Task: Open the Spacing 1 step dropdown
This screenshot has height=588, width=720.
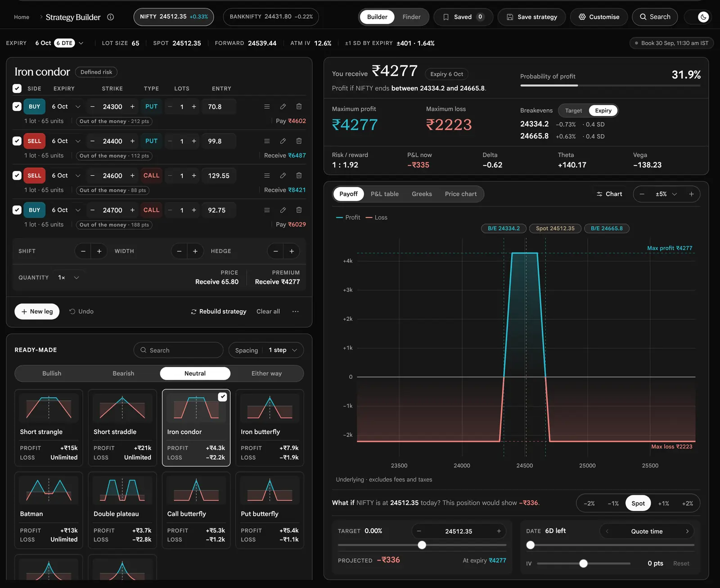Action: pyautogui.click(x=266, y=350)
